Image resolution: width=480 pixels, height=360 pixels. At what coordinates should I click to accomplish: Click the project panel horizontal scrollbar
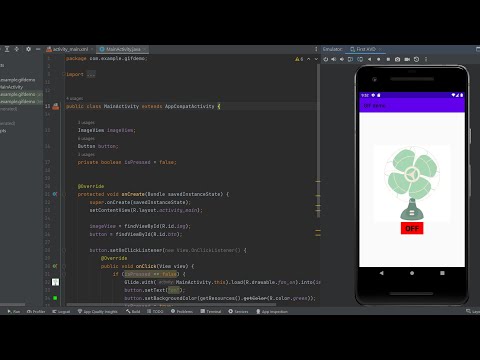point(12,304)
